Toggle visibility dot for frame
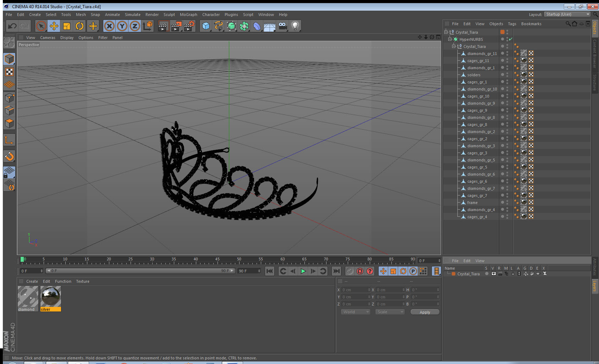The width and height of the screenshot is (599, 364). [502, 202]
